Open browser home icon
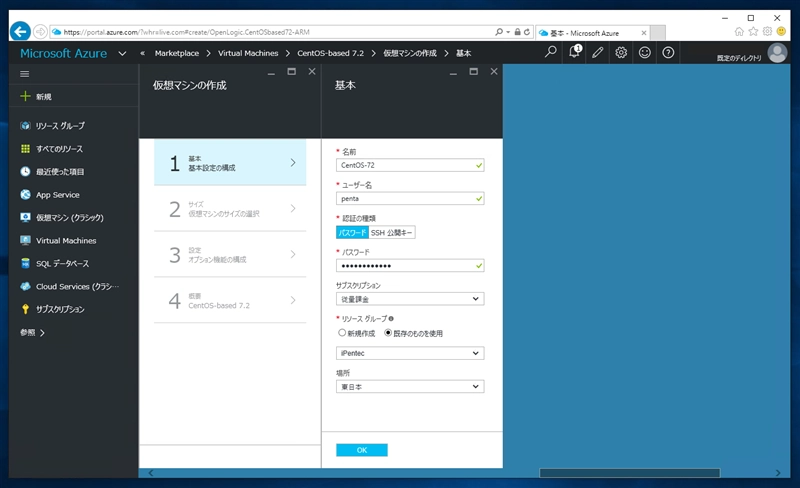 739,32
